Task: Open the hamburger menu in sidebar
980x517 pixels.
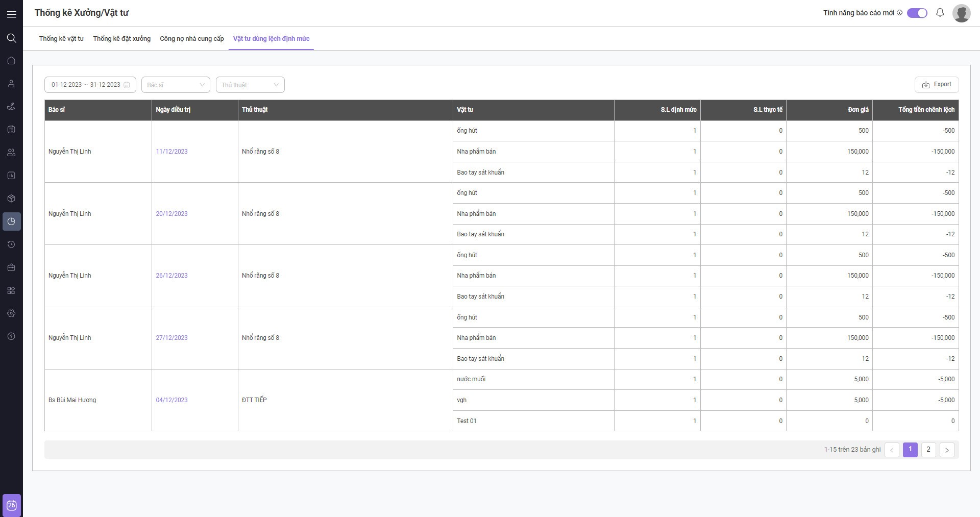Action: (11, 14)
